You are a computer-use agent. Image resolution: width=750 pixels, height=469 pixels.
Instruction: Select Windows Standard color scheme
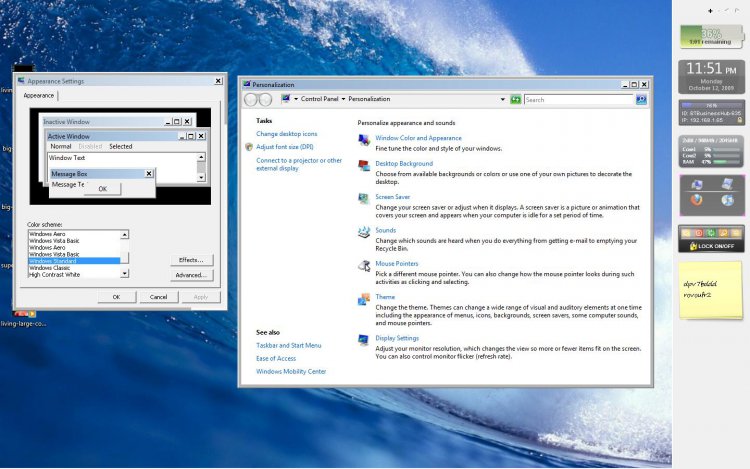coord(74,261)
